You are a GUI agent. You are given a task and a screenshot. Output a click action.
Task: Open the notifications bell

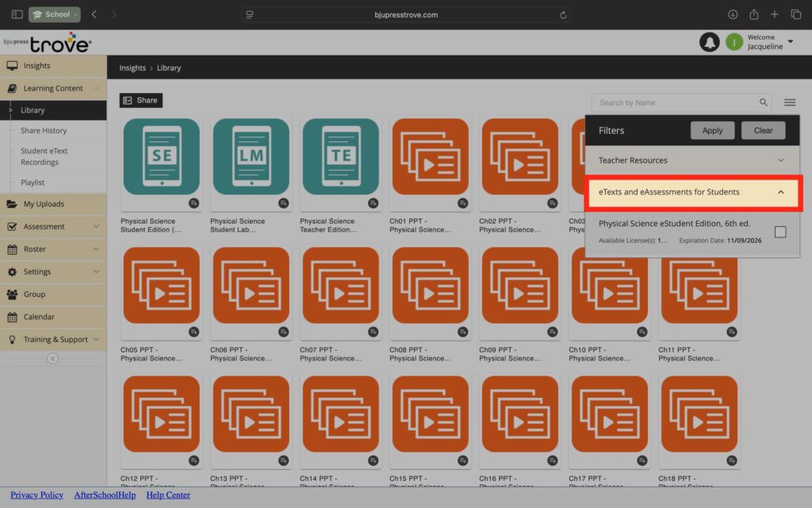(709, 42)
